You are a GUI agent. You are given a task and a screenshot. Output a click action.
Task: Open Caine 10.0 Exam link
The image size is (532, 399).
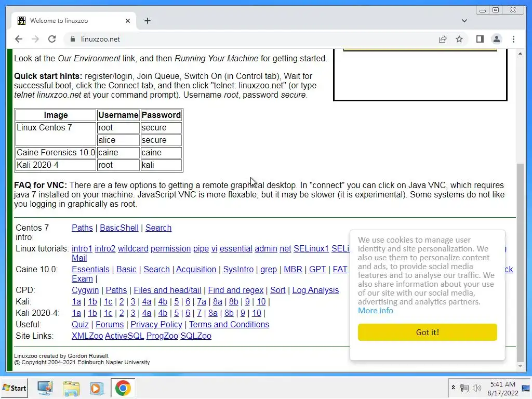tap(82, 278)
